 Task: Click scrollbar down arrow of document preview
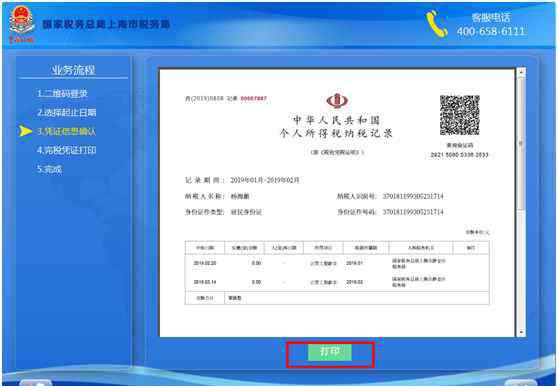tap(521, 332)
